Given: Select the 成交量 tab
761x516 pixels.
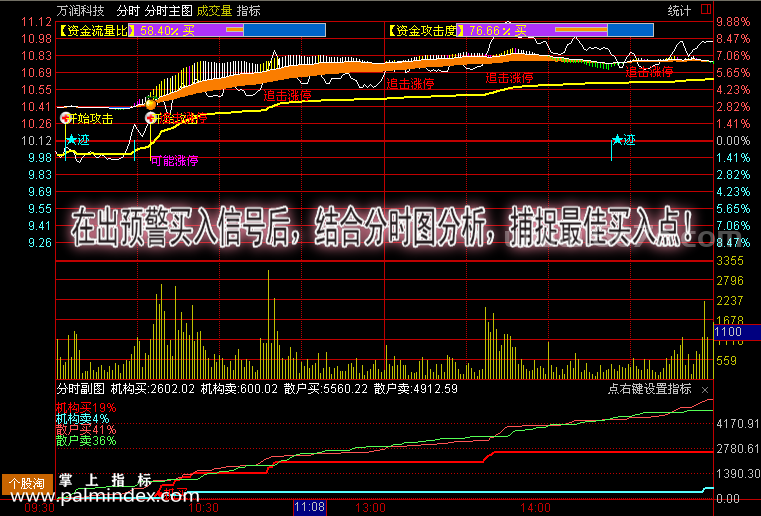Looking at the screenshot, I should (x=214, y=10).
